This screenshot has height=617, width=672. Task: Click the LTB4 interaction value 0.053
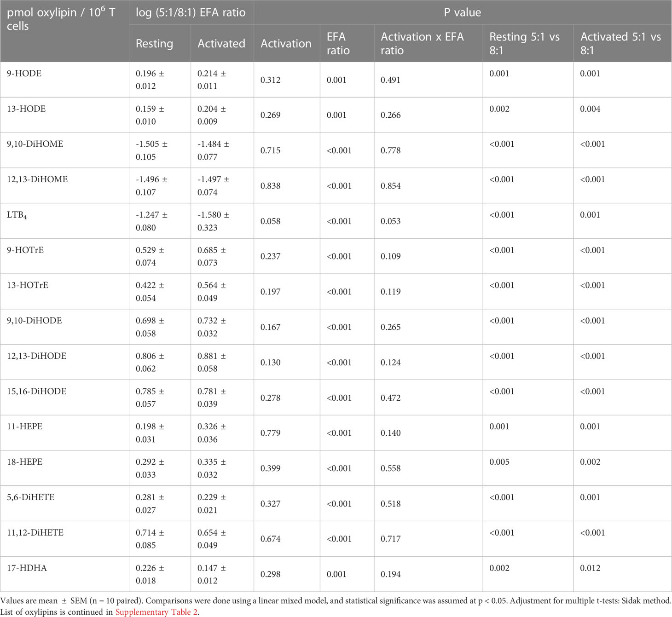[x=391, y=221]
